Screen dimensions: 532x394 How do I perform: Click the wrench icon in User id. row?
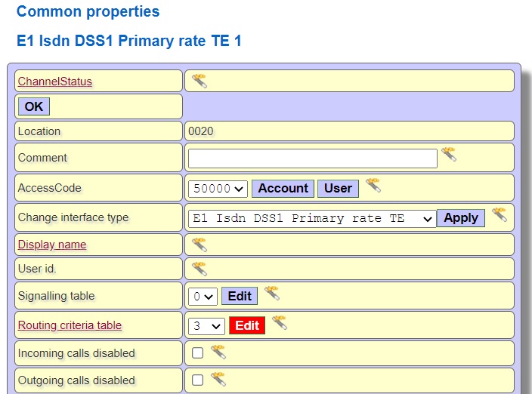(x=199, y=269)
